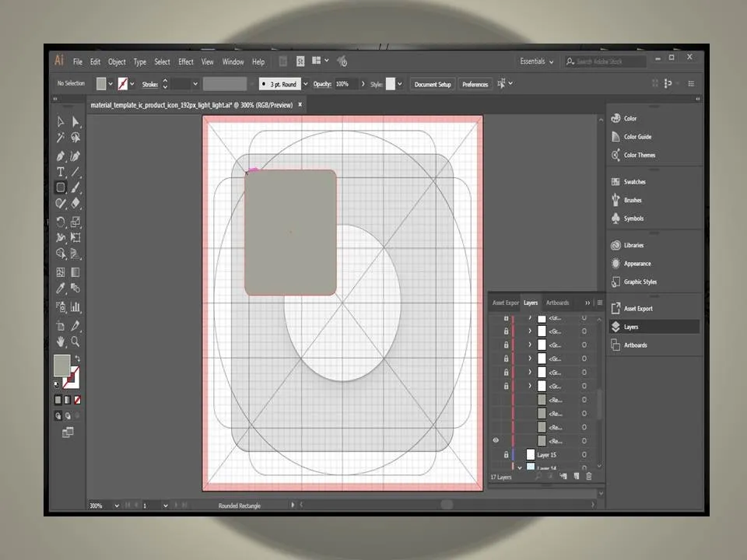747x560 pixels.
Task: Open the File menu
Action: (78, 62)
